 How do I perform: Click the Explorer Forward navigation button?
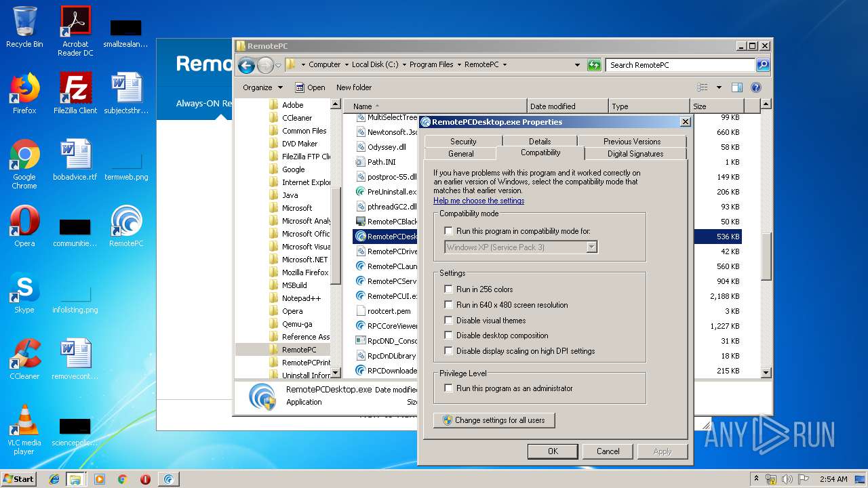265,65
